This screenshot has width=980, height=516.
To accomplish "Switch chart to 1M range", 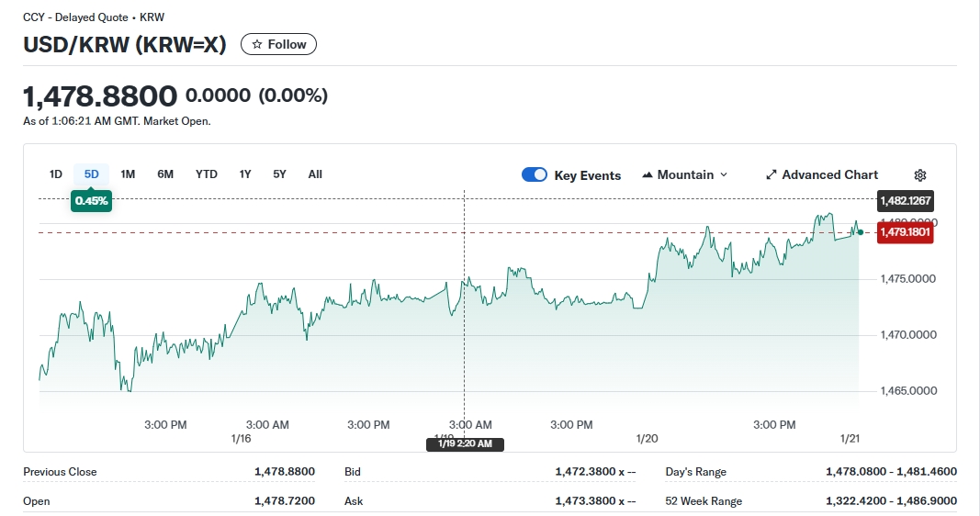I will [x=128, y=174].
